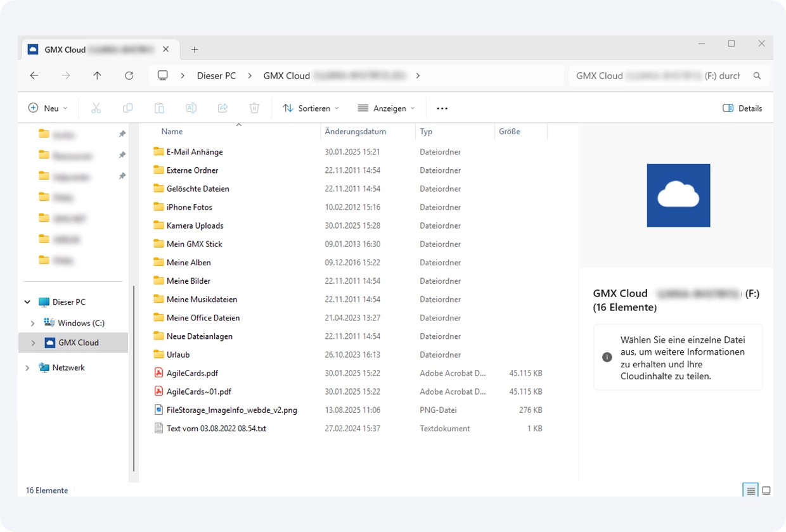
Task: Expand the GMX Cloud tree node
Action: 33,343
